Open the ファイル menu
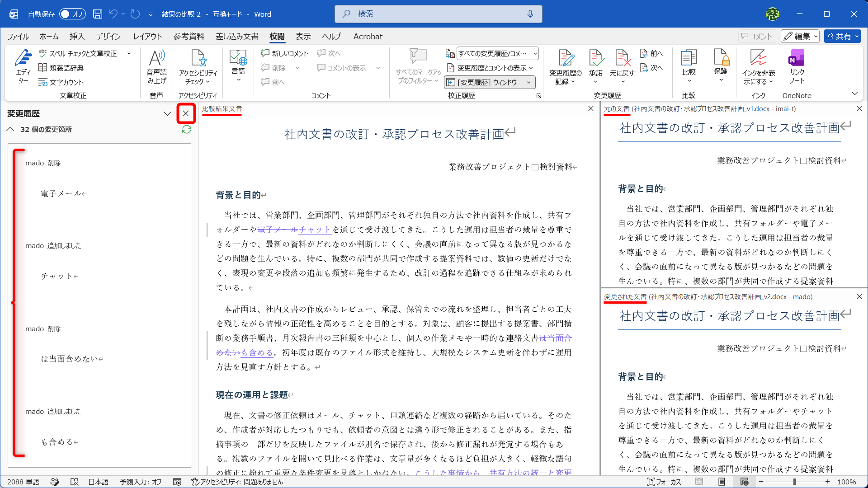This screenshot has height=488, width=868. pyautogui.click(x=18, y=37)
